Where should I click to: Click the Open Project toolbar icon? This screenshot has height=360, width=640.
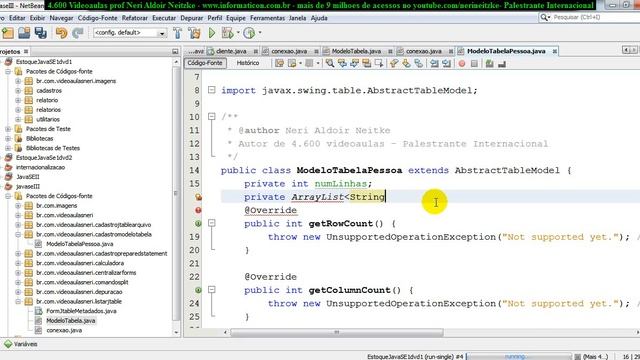coord(24,33)
